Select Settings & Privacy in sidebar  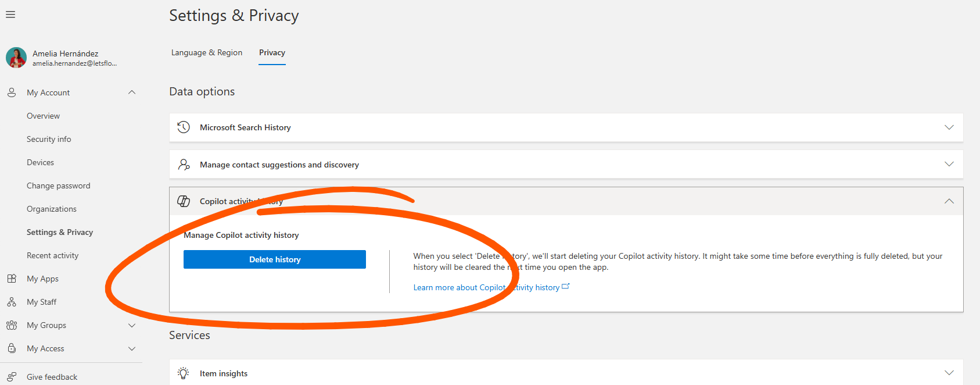pos(60,232)
